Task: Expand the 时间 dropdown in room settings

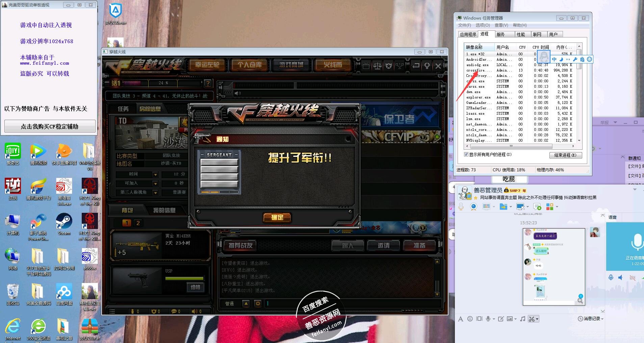Action: [155, 174]
